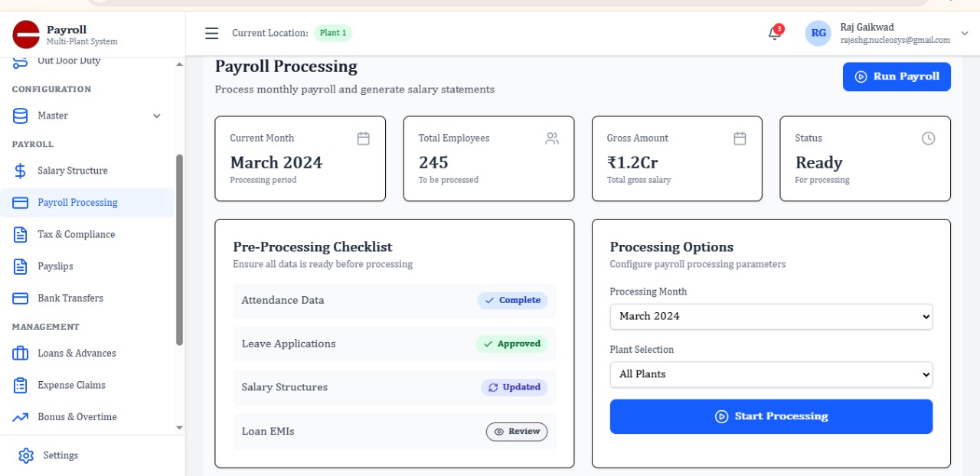Click the hamburger menu icon

[211, 33]
